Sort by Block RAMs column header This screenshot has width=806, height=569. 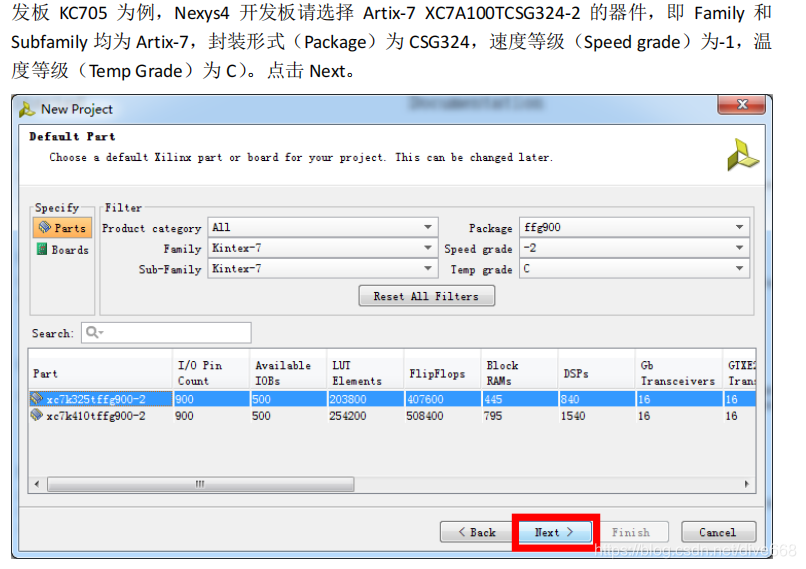tap(519, 373)
